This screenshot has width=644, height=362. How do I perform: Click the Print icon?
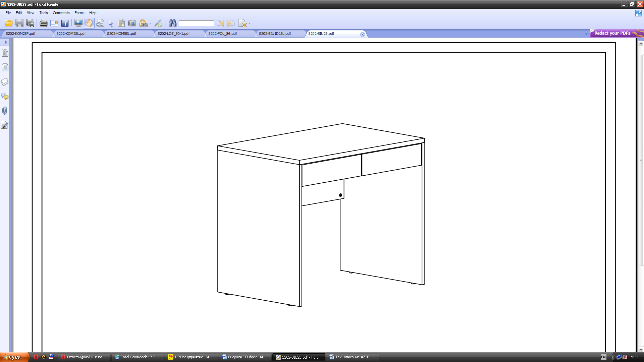click(44, 23)
